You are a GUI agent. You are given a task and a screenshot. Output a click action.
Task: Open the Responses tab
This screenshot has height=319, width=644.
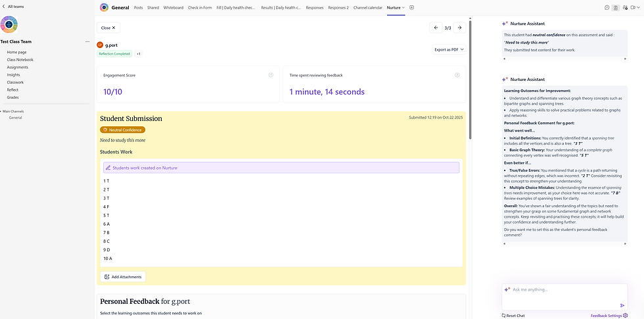click(x=315, y=7)
